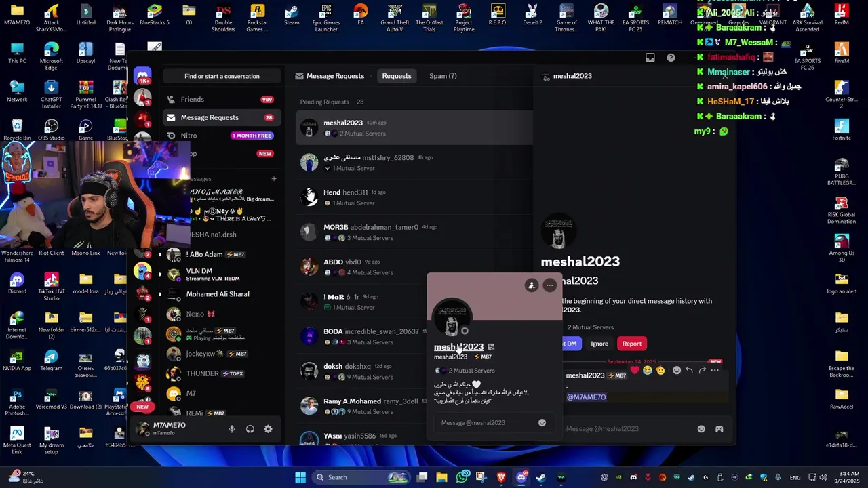This screenshot has width=868, height=488.
Task: React with saluting face emoji on message
Action: click(x=660, y=370)
